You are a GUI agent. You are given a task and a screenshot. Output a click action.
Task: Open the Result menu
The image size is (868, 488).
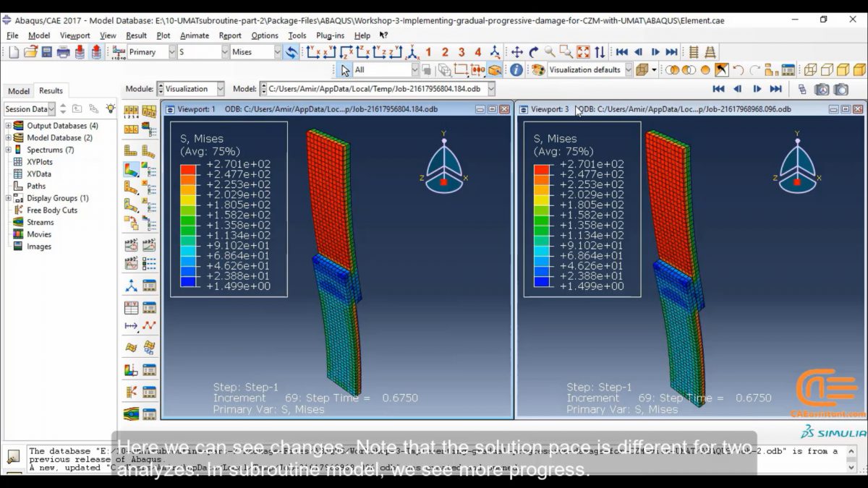136,35
